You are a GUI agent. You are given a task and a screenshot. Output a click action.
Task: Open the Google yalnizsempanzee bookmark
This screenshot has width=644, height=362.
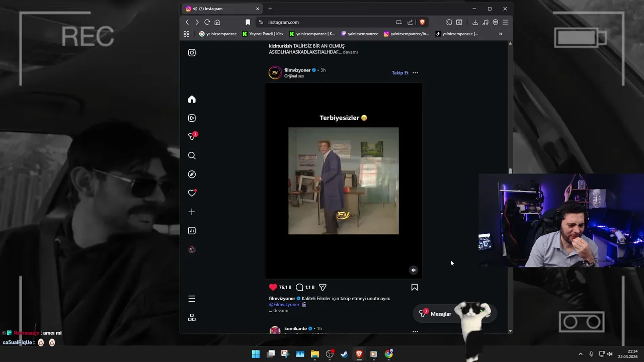[218, 34]
